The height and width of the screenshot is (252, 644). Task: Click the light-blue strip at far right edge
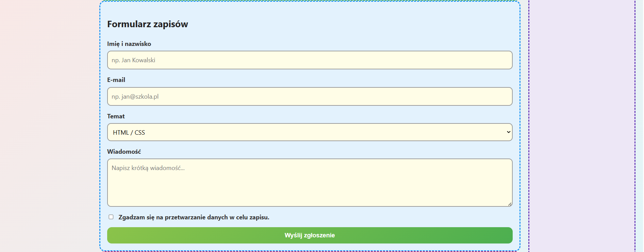pos(640,126)
